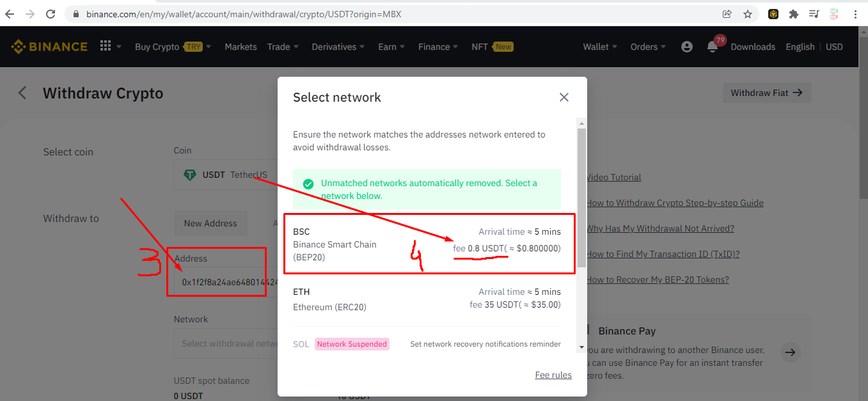This screenshot has width=868, height=401.
Task: Close the Select network dialog
Action: tap(564, 97)
